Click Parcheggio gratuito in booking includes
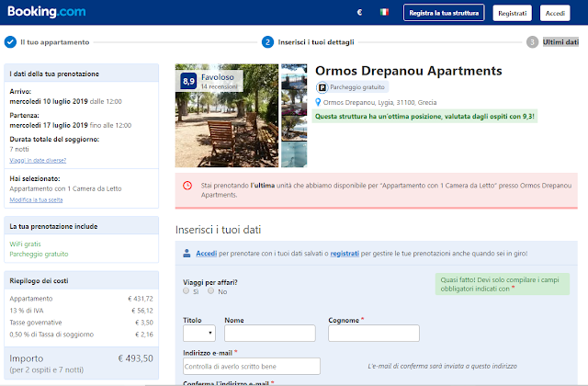Screen dimensions: 588x386 [x=39, y=254]
